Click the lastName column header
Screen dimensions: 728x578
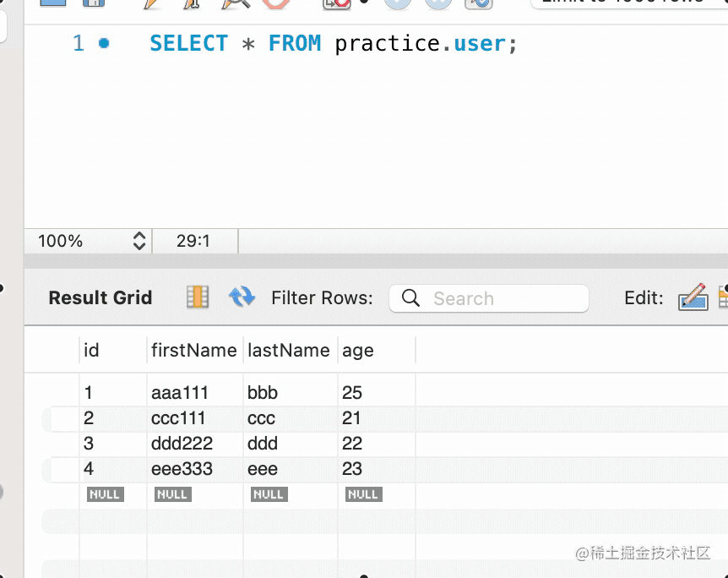[x=289, y=350]
